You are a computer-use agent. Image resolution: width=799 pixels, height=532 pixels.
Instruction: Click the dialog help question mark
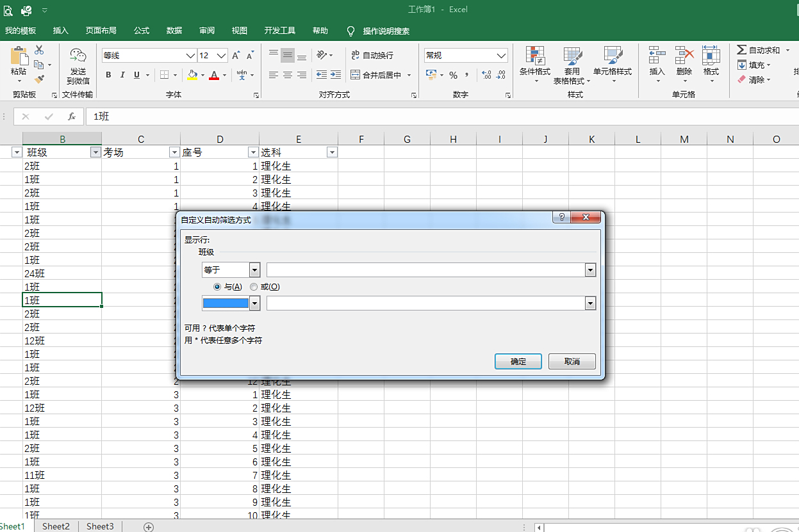point(561,218)
